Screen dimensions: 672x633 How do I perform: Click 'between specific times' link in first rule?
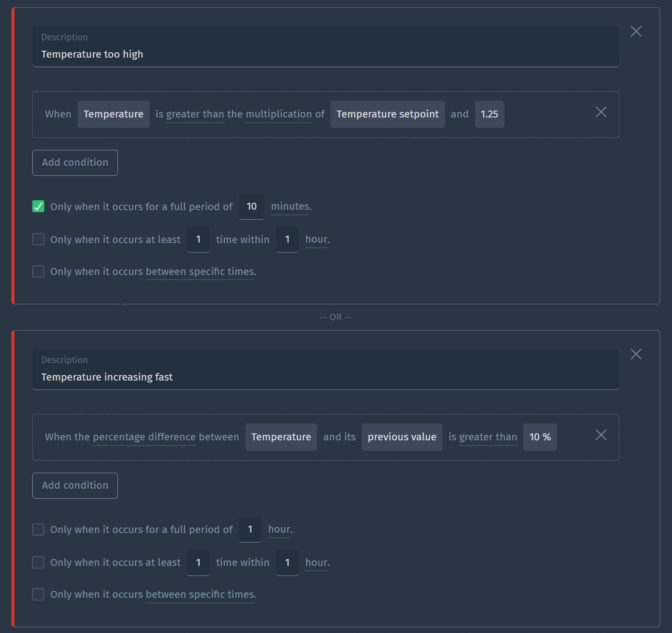click(200, 272)
